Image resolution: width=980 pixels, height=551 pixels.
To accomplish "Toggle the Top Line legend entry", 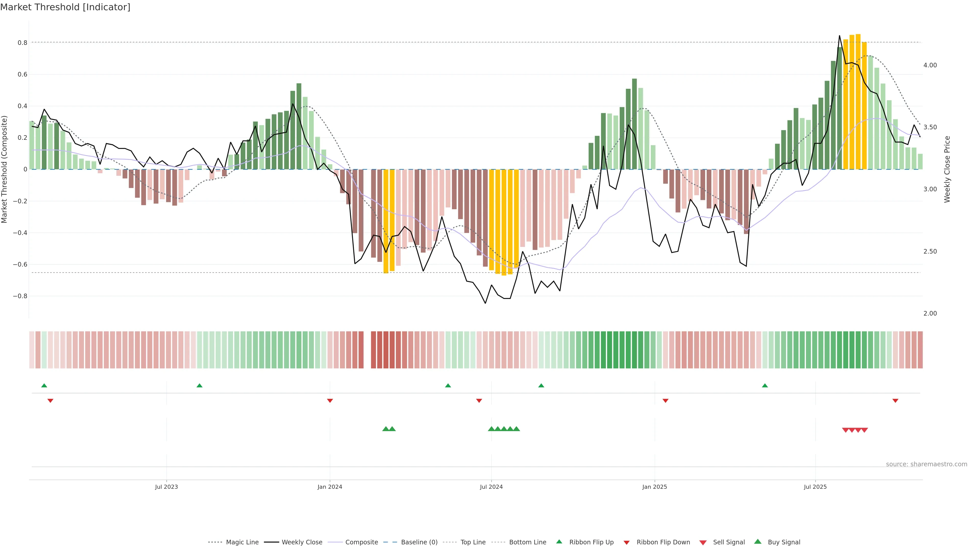I will tap(473, 542).
